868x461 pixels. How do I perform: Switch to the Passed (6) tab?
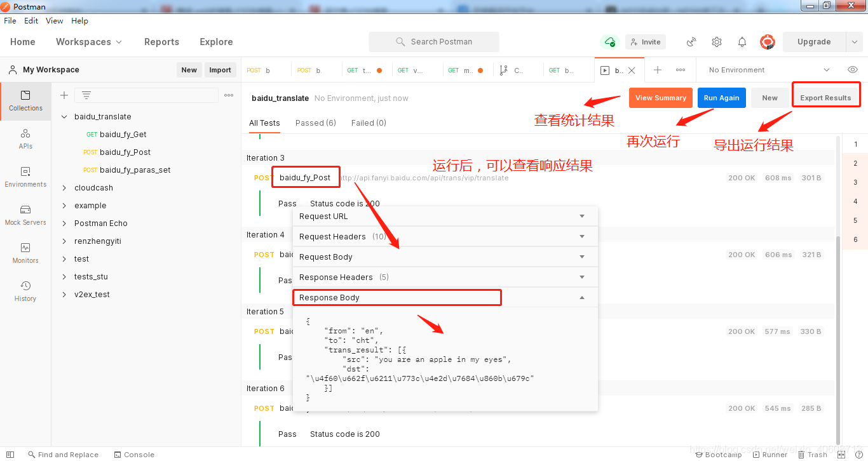[x=316, y=123]
